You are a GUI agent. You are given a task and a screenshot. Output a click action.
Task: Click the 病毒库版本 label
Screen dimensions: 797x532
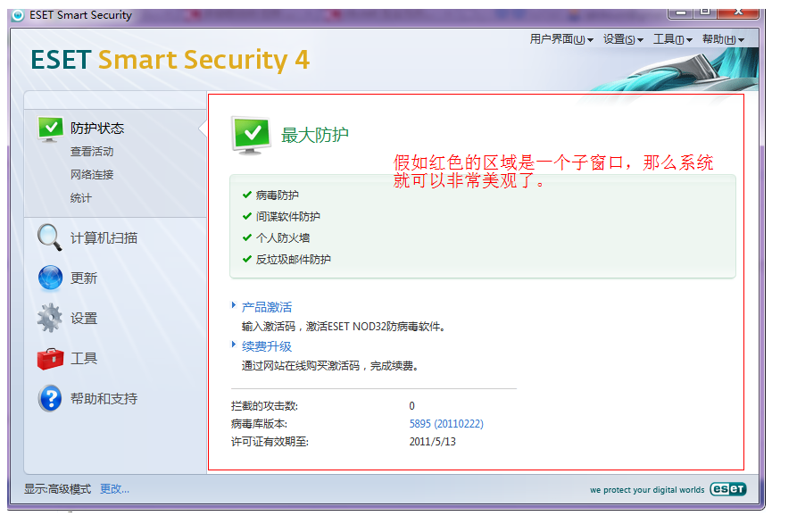click(x=259, y=423)
